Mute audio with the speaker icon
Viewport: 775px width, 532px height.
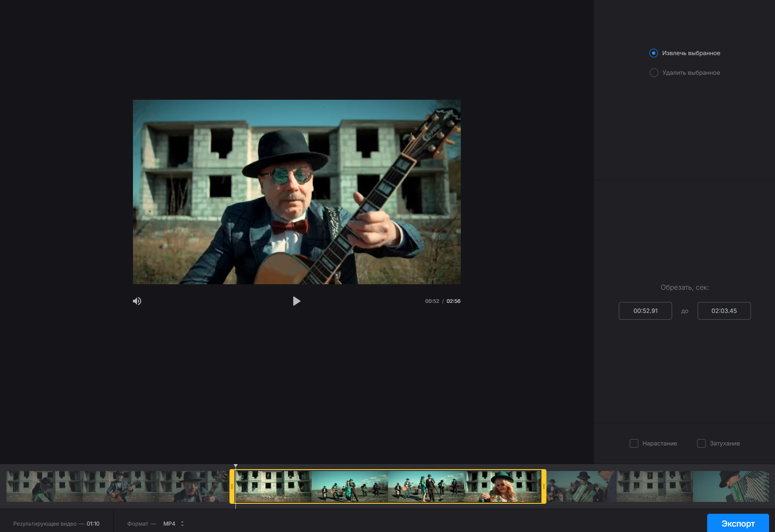(137, 301)
